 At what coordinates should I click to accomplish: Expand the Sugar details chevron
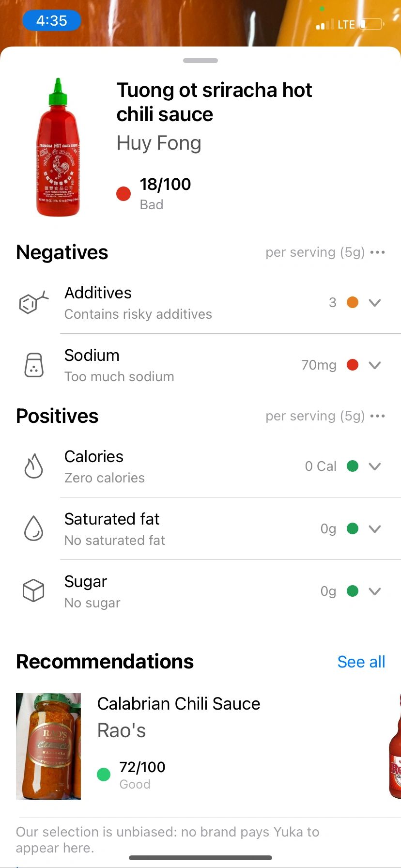coord(374,591)
